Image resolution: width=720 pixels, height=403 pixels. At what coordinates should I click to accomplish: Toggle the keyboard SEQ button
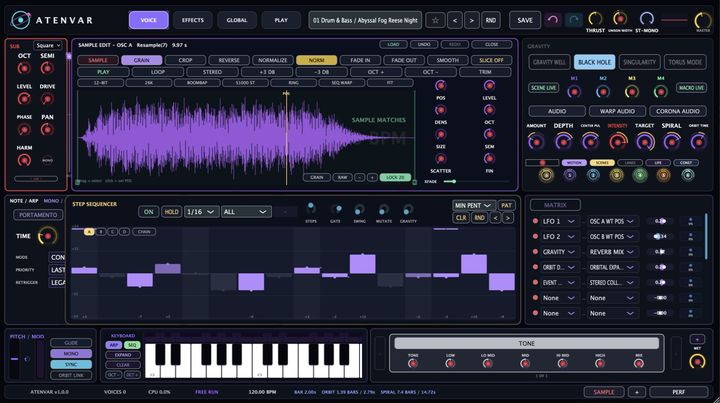tap(132, 345)
